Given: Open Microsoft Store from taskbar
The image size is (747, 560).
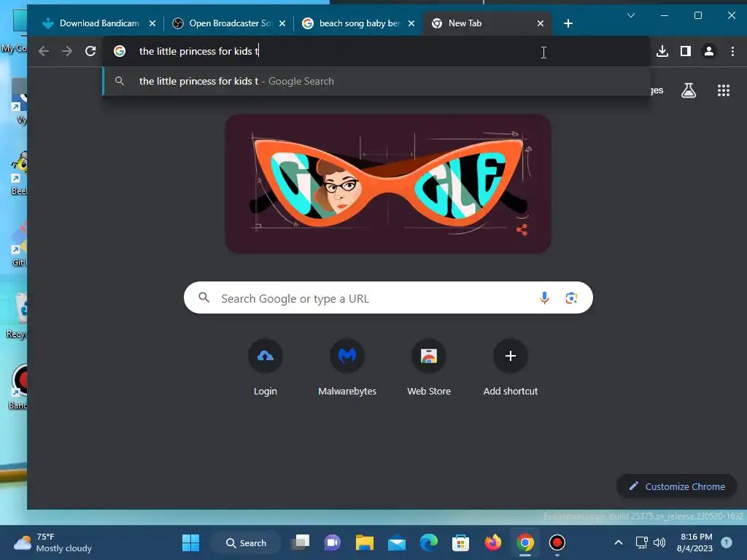Looking at the screenshot, I should pyautogui.click(x=461, y=542).
